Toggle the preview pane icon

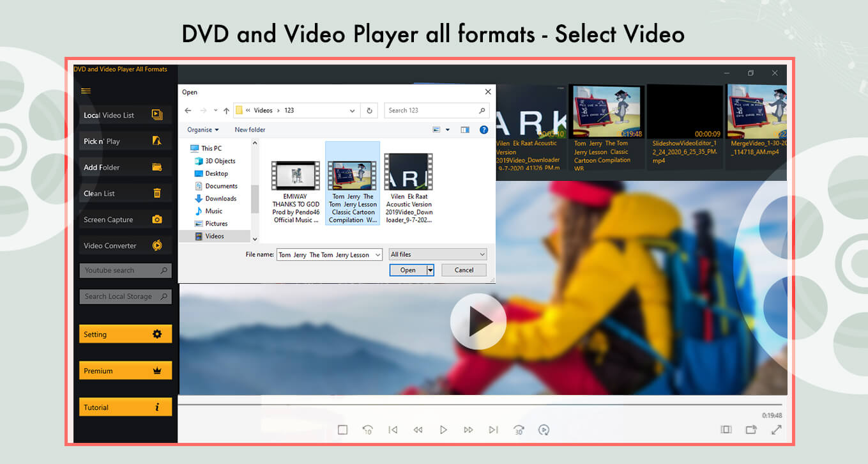[465, 130]
